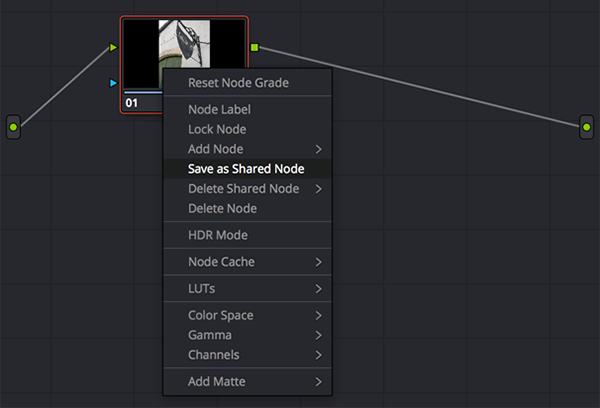Viewport: 600px width, 408px height.
Task: Click the green RGB input triangle on node 01
Action: tap(113, 47)
